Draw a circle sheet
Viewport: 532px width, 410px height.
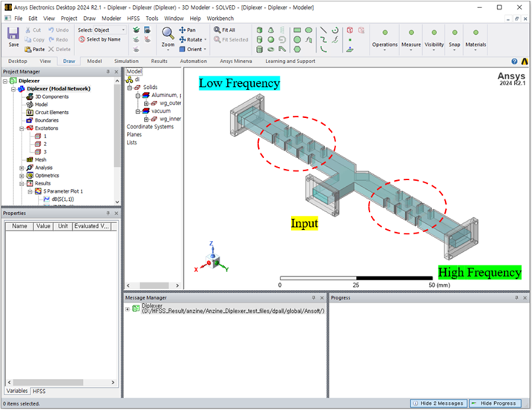[298, 40]
